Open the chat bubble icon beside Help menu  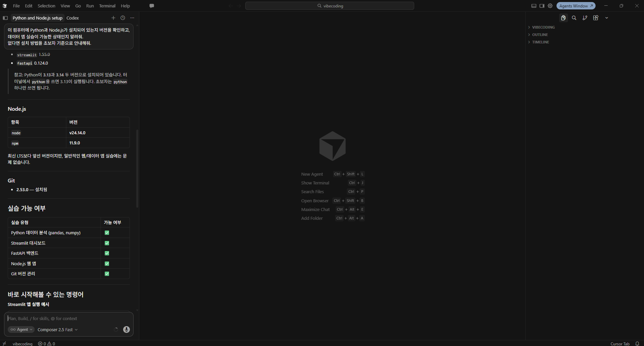[x=152, y=6]
